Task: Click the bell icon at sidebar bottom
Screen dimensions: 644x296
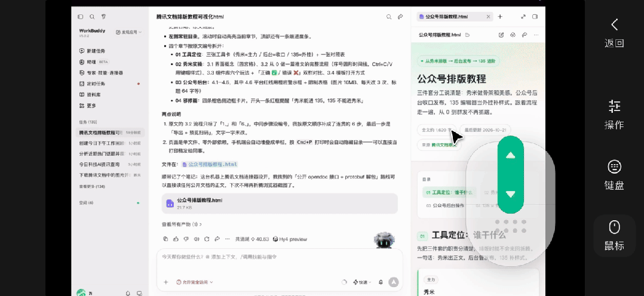Action: (x=128, y=293)
